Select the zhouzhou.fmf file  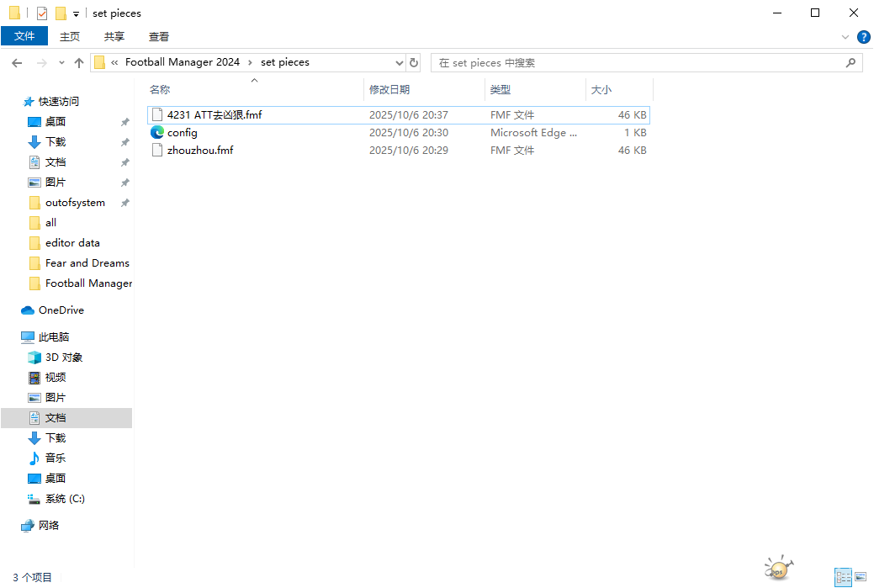pyautogui.click(x=200, y=151)
